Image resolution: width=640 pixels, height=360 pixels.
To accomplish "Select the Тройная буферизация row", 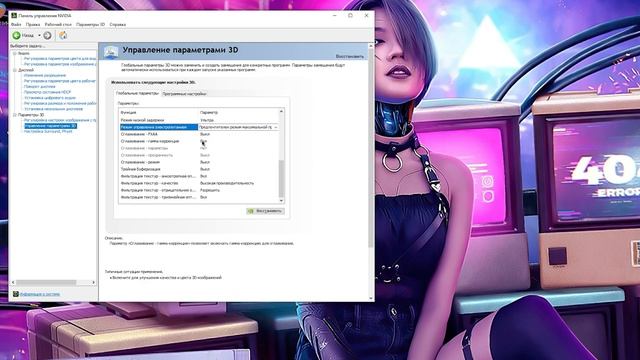I will [199, 169].
